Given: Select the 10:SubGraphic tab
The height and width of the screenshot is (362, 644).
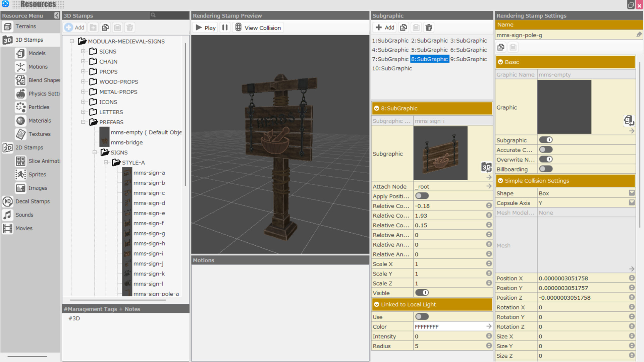Looking at the screenshot, I should pos(392,68).
